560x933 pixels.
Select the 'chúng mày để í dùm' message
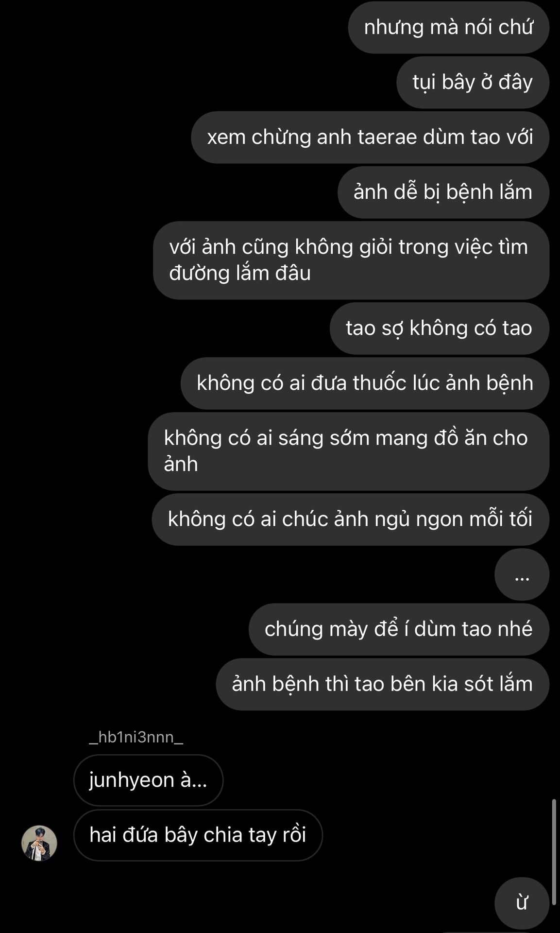point(399,629)
